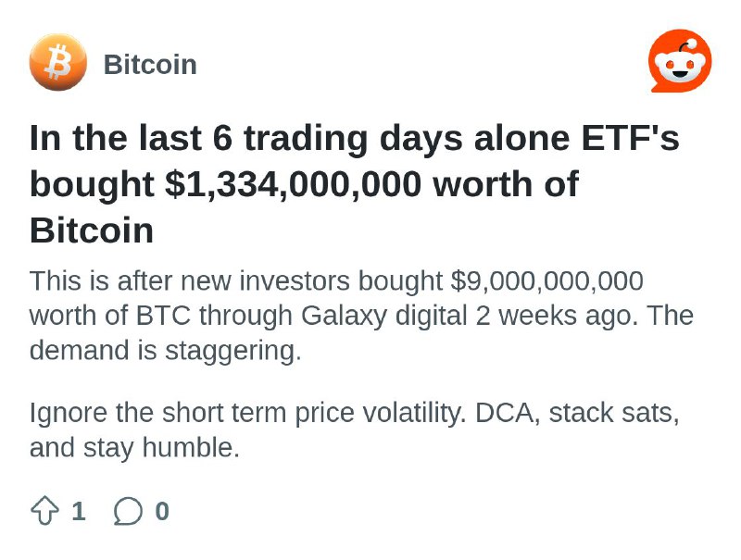
Task: Click the phrase 'stack sats'
Action: coord(614,413)
